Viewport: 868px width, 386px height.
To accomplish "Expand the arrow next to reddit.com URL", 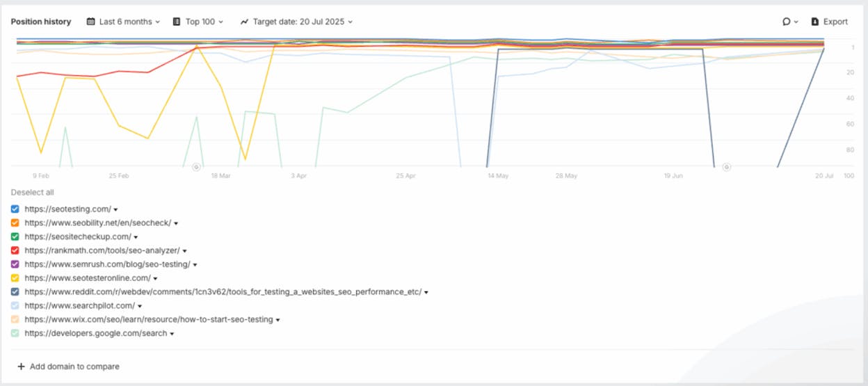I will click(x=426, y=293).
